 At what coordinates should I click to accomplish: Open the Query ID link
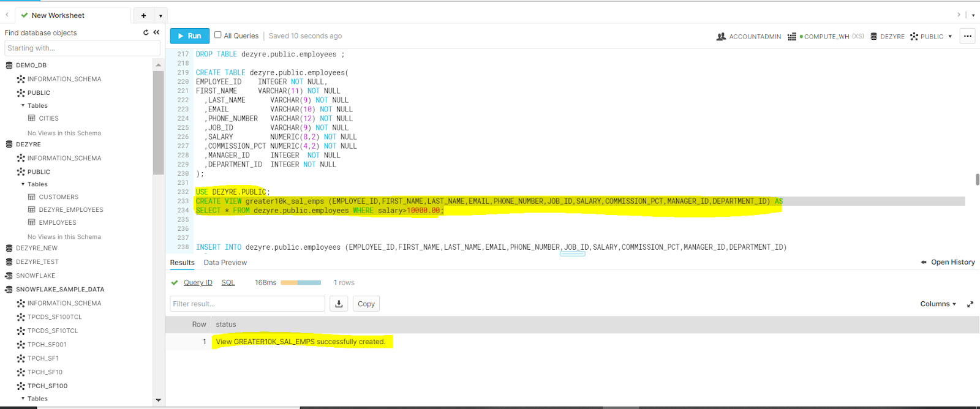pyautogui.click(x=198, y=283)
